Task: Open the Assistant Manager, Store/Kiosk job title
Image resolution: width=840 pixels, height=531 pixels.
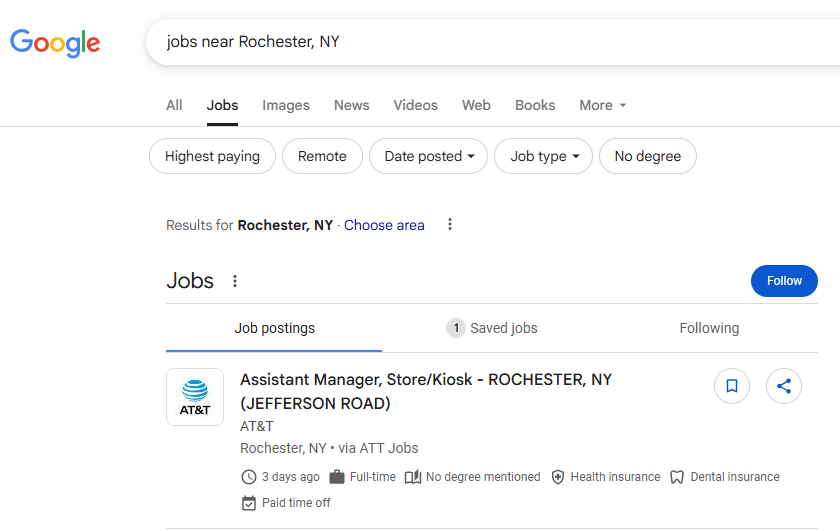Action: (426, 391)
